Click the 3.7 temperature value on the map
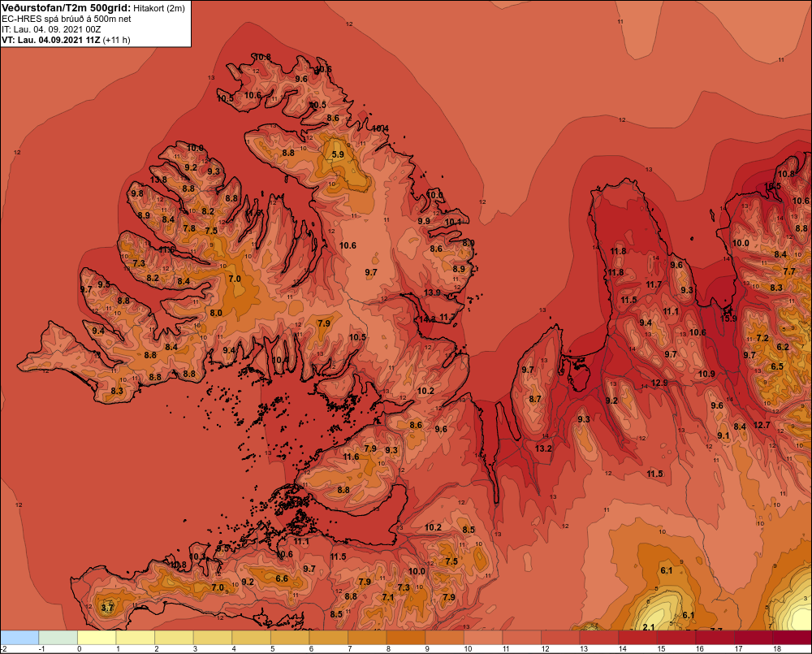812x654 pixels. click(106, 608)
